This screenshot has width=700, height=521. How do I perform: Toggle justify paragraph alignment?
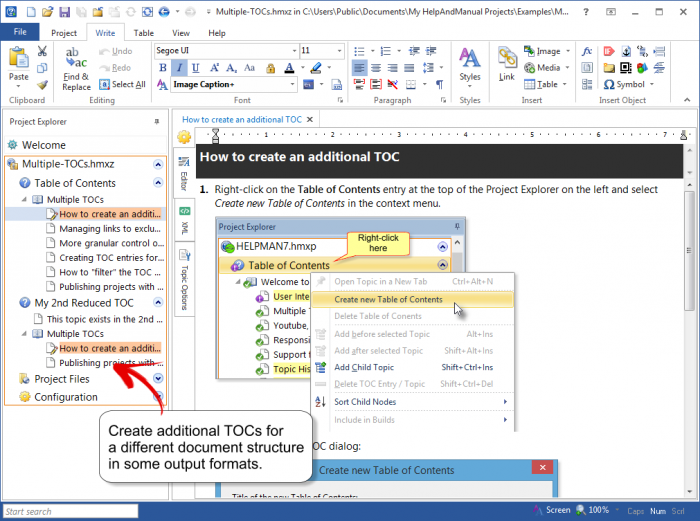[409, 68]
